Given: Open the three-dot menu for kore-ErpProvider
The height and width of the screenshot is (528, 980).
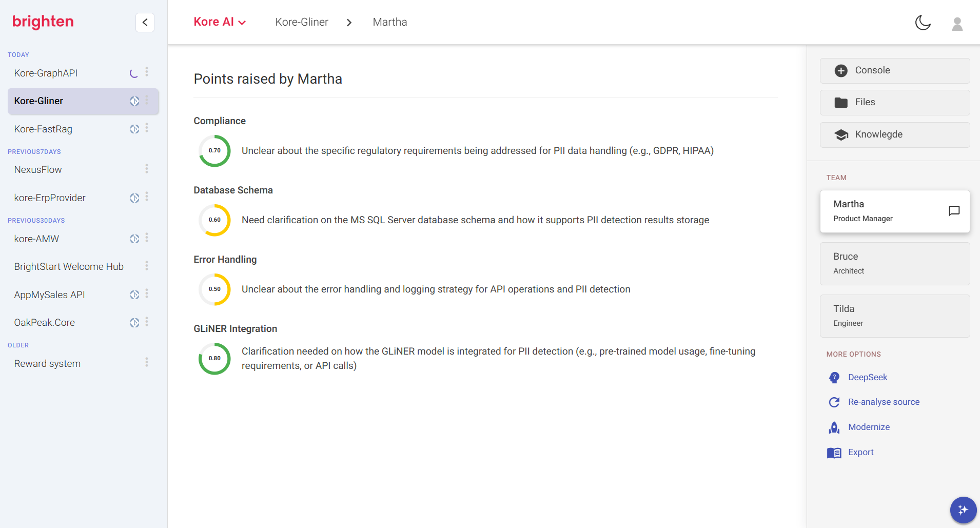Looking at the screenshot, I should 147,197.
